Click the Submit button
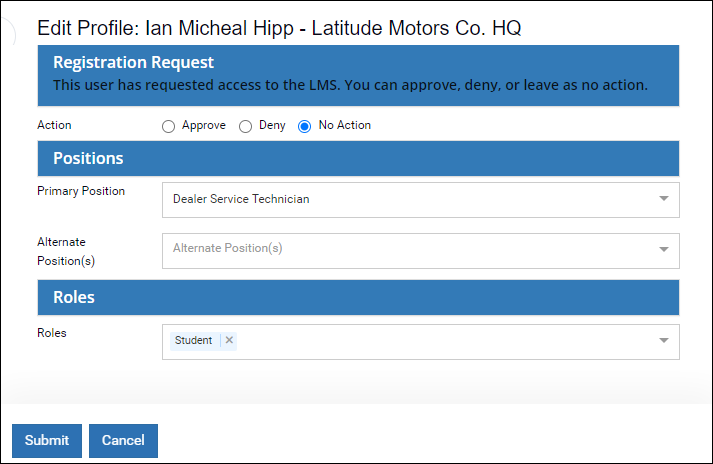Image resolution: width=713 pixels, height=464 pixels. coord(47,440)
